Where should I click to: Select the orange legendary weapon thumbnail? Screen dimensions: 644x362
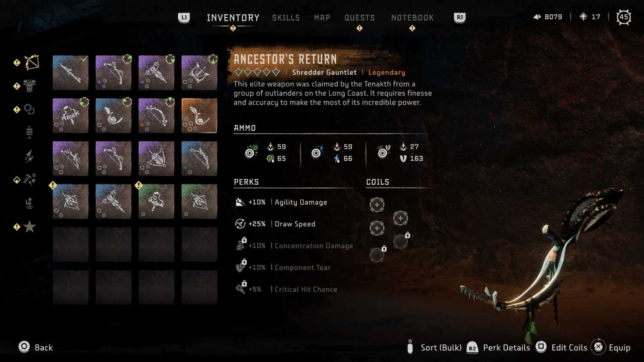(199, 115)
